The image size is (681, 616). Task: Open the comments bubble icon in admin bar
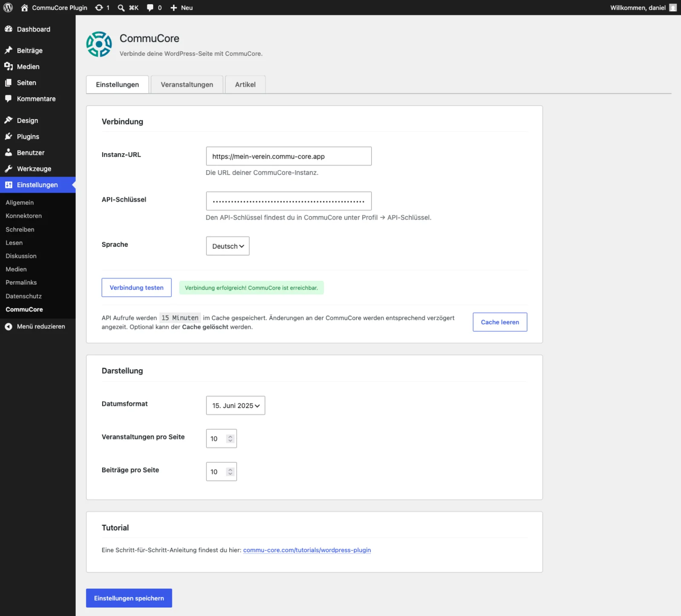tap(150, 8)
